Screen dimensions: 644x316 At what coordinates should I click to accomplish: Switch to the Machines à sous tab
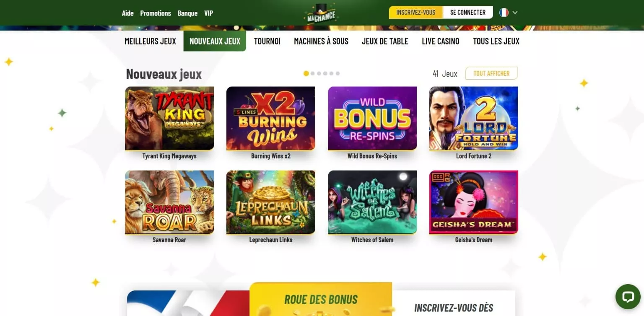[321, 41]
